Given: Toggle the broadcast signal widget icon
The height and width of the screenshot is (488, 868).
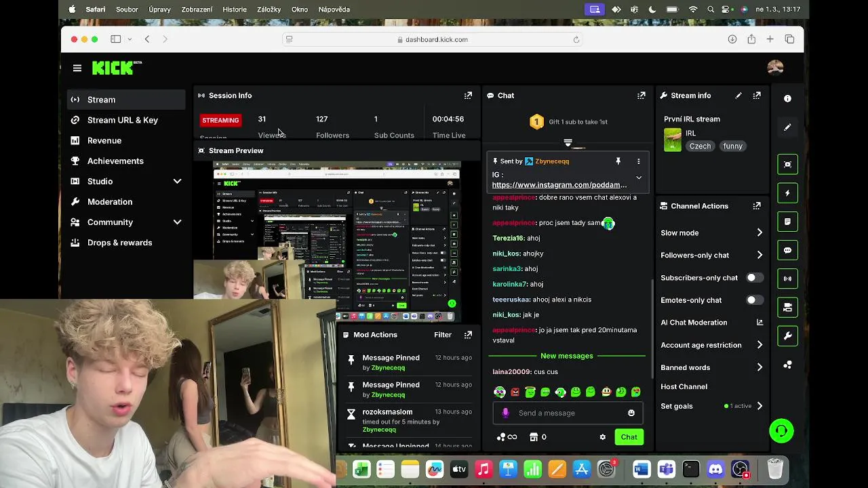Looking at the screenshot, I should pos(787,279).
